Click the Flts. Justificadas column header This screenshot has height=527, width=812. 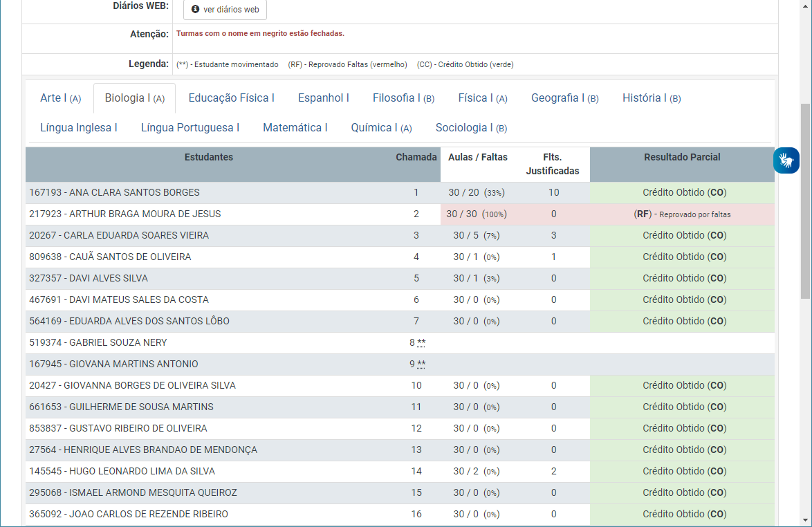pos(553,164)
